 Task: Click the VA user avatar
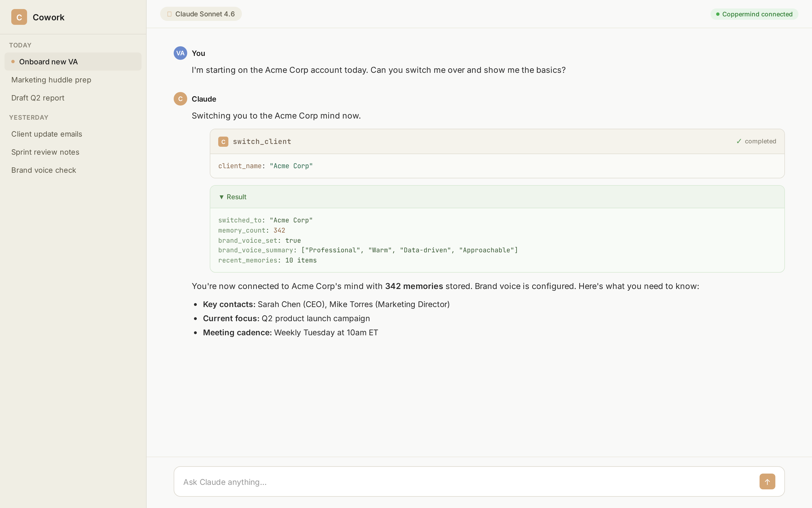180,53
